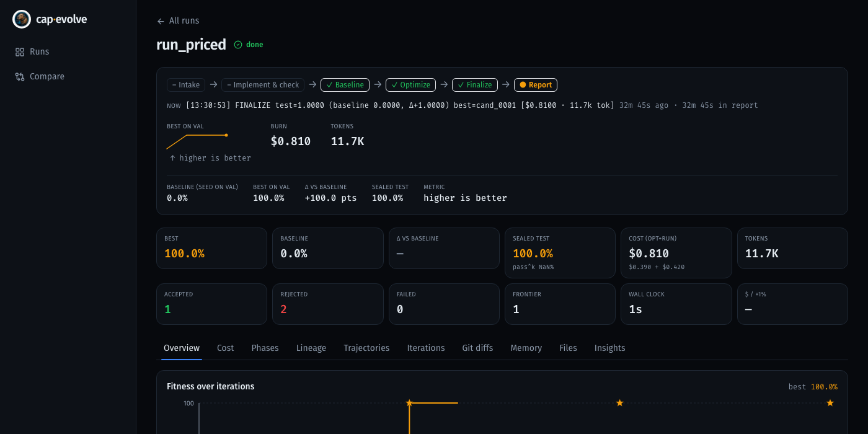
Task: Click the Compare icon in sidebar
Action: coord(20,77)
